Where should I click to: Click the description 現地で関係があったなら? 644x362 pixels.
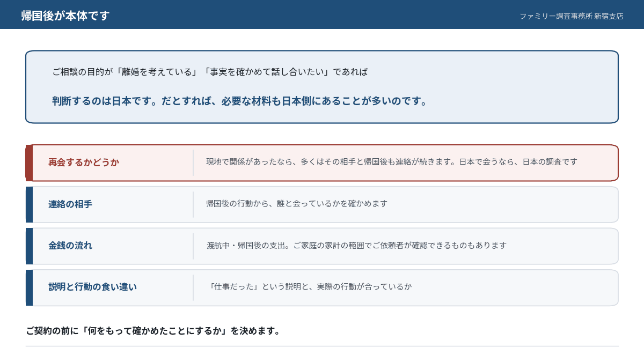(x=392, y=162)
